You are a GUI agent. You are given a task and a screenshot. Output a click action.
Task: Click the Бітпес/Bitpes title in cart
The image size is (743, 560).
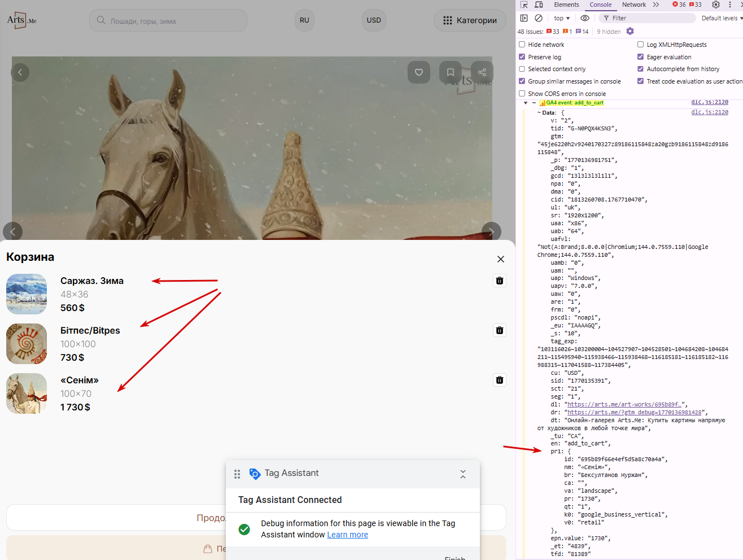pos(90,330)
